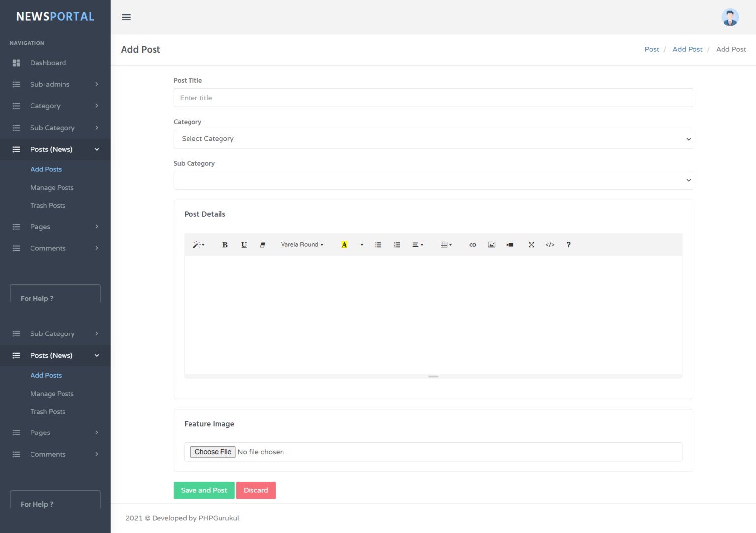Open the Varela Round font family dropdown
This screenshot has height=533, width=756.
[302, 244]
